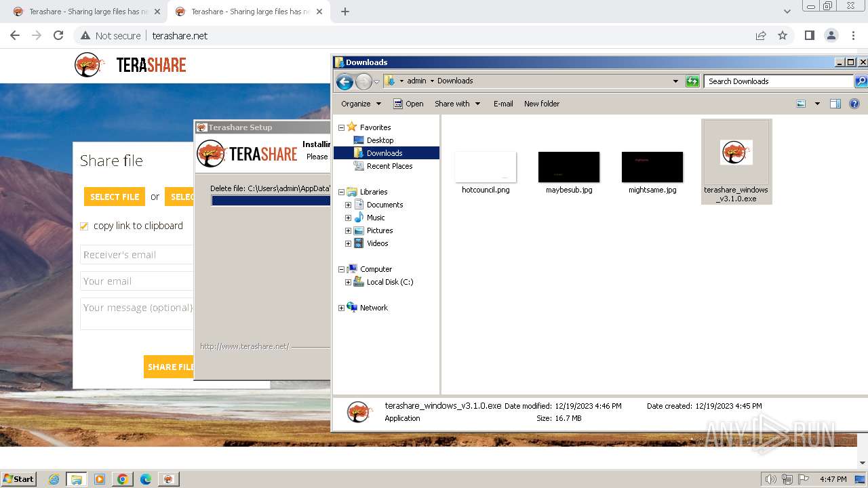Select the mightsame.jpg thumbnail
The width and height of the screenshot is (868, 488).
(x=652, y=167)
